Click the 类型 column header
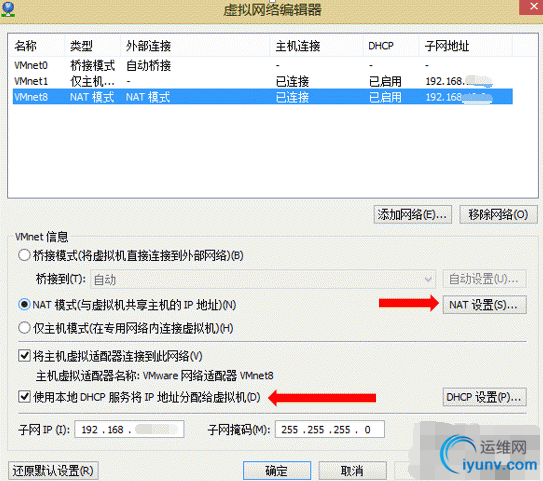 92,46
